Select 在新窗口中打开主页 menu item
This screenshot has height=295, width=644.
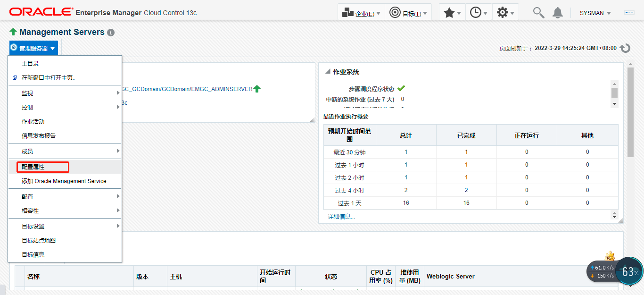(x=65, y=78)
